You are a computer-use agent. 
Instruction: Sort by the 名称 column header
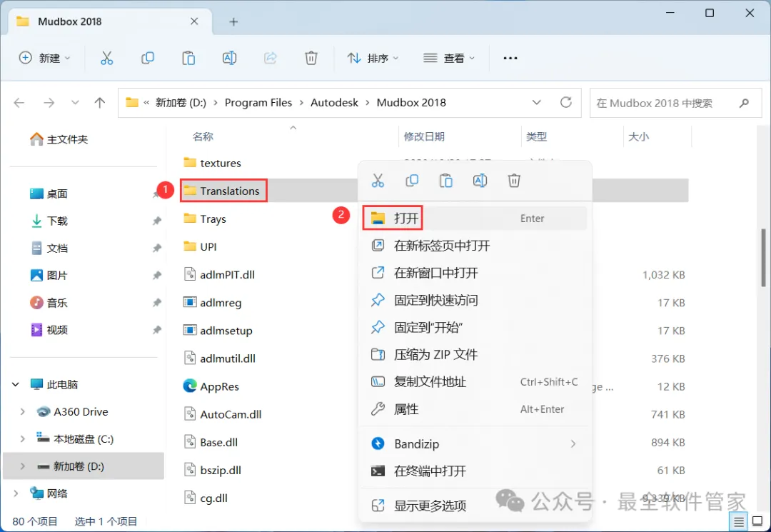203,136
